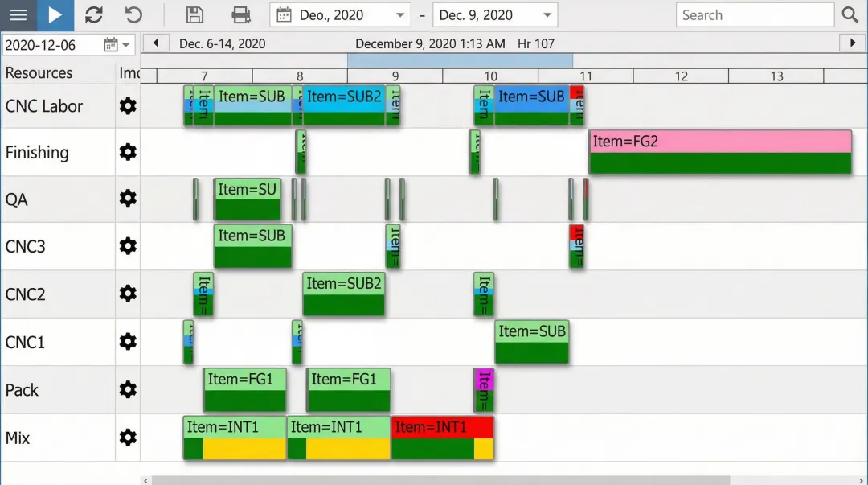The height and width of the screenshot is (485, 868).
Task: Click the Play run schedule button
Action: tap(55, 15)
